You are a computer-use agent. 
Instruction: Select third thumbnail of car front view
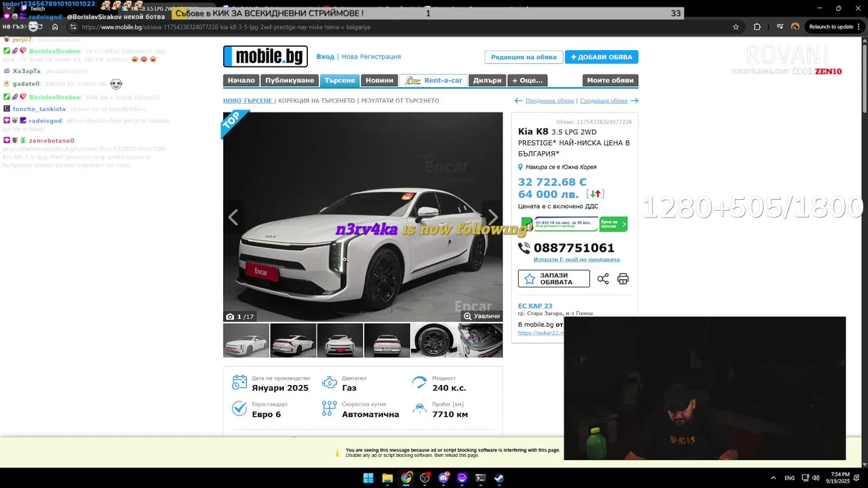340,340
